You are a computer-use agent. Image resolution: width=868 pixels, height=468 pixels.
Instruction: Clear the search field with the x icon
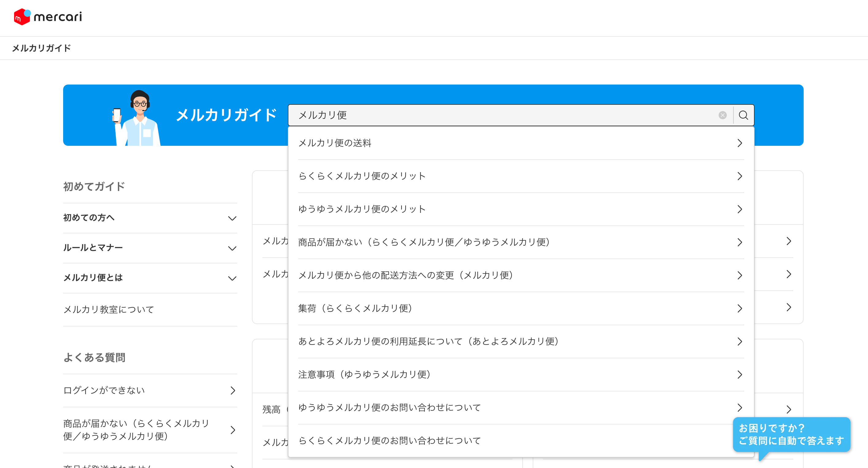pos(722,115)
